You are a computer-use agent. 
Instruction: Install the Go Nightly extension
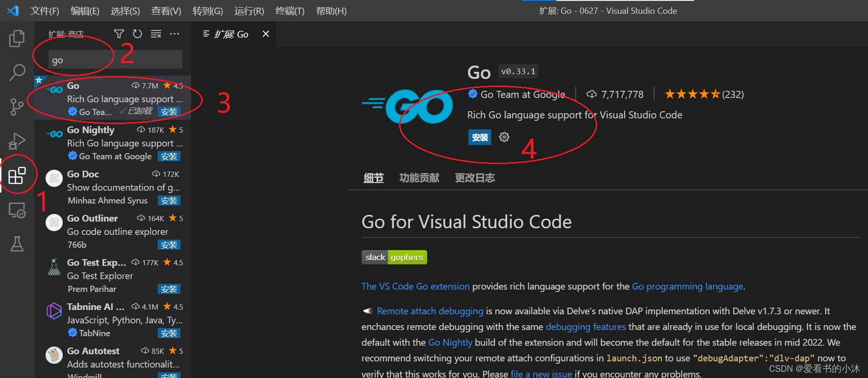coord(169,156)
